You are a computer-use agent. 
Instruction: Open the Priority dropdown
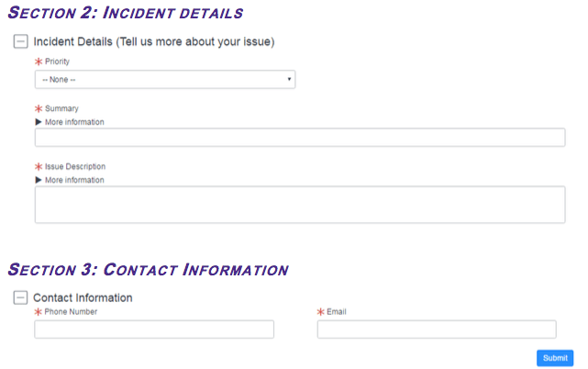(165, 80)
